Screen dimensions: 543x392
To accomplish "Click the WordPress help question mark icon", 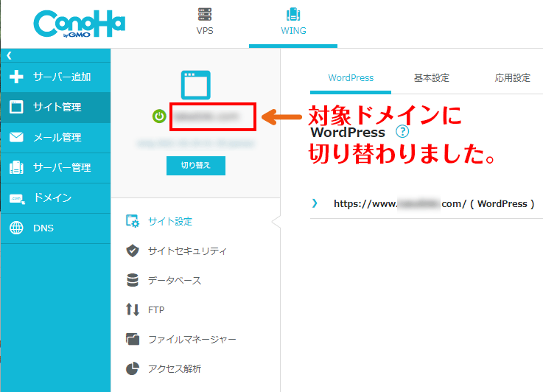I will pyautogui.click(x=402, y=132).
